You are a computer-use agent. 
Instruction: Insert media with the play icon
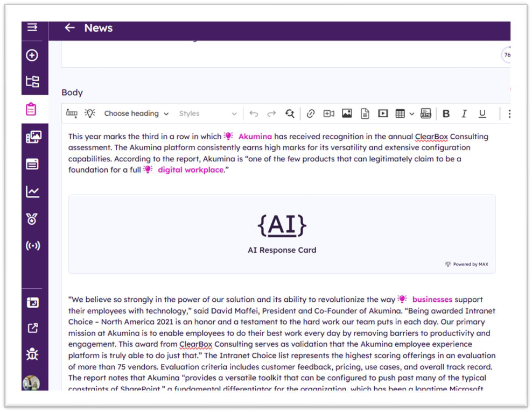click(x=383, y=113)
